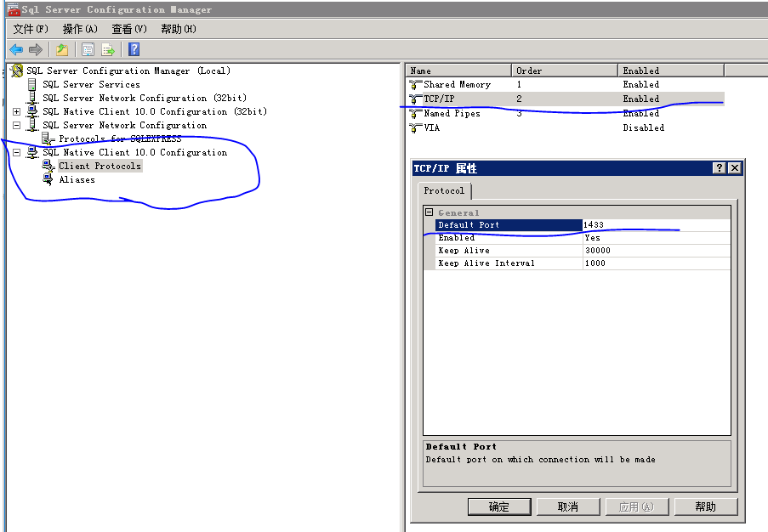Click the Disabled status of VIA
This screenshot has height=532, width=768.
644,127
